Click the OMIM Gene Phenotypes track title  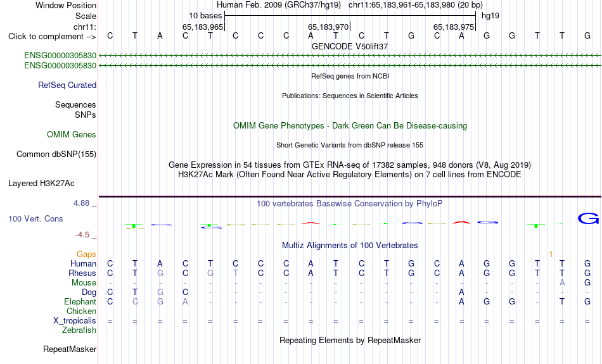pyautogui.click(x=350, y=126)
